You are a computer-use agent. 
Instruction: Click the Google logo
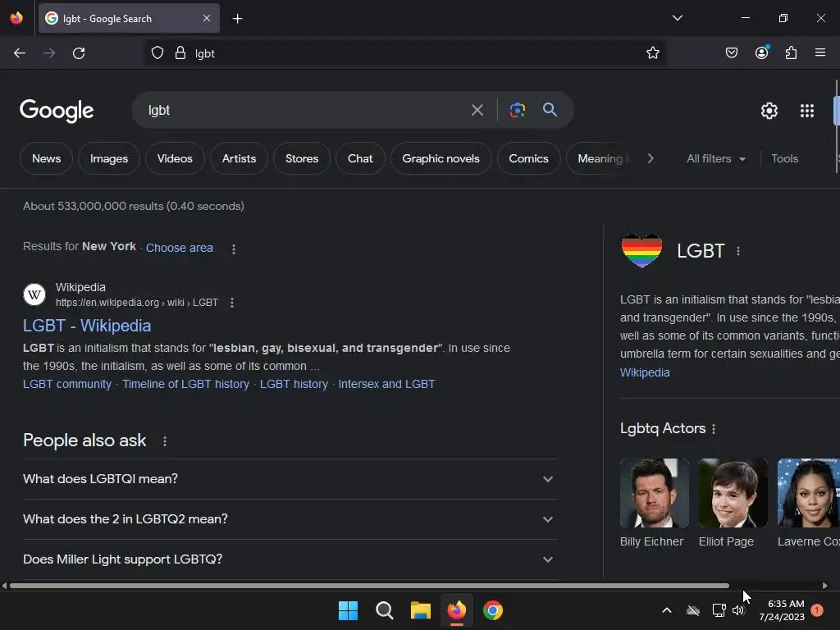[57, 111]
